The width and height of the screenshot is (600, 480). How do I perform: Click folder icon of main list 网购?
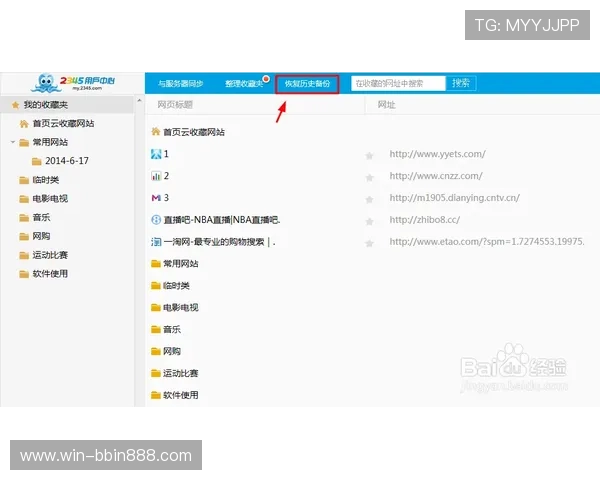click(x=156, y=351)
